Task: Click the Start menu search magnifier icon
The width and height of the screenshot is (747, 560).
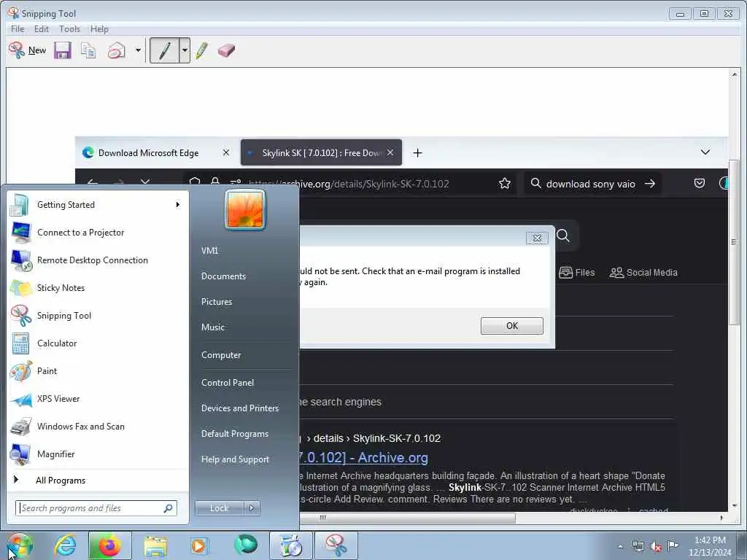Action: pos(169,508)
